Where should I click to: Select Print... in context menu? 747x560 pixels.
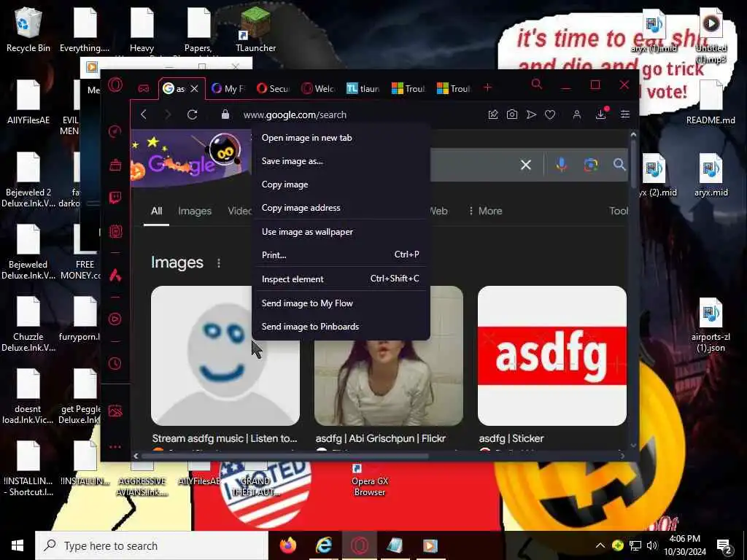tap(341, 254)
